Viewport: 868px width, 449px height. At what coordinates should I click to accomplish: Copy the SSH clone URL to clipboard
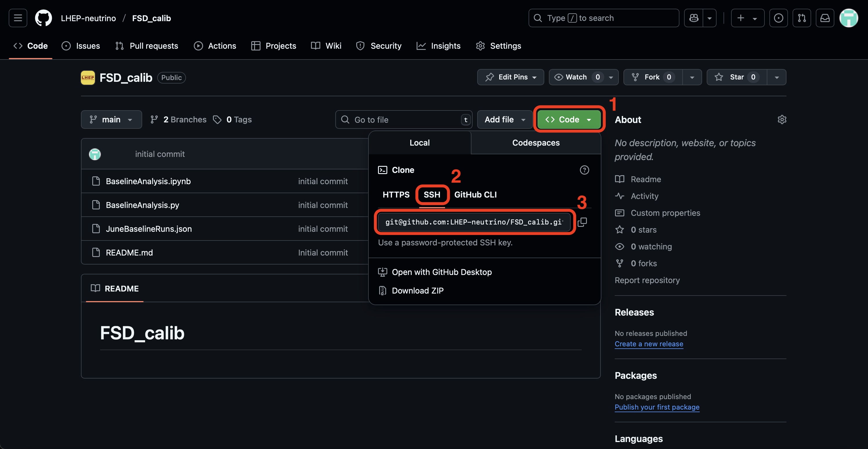point(582,222)
